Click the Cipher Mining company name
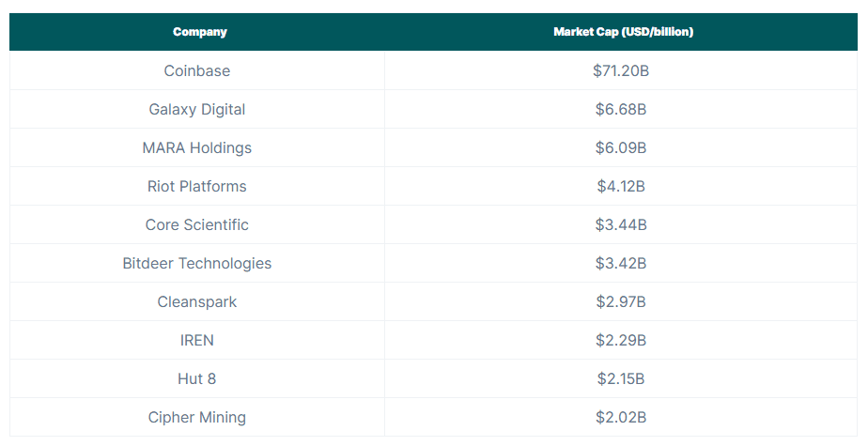This screenshot has width=868, height=446. coord(197,418)
